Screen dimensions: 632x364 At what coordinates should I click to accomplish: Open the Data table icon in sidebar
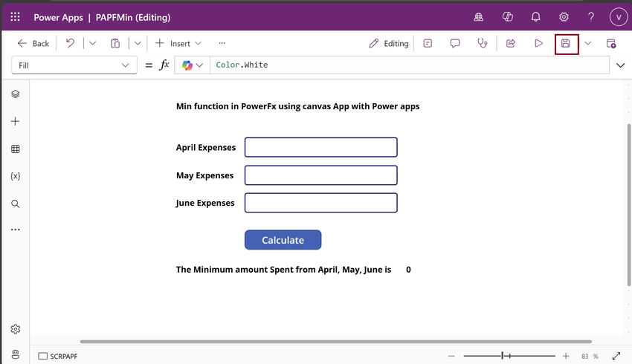click(16, 149)
